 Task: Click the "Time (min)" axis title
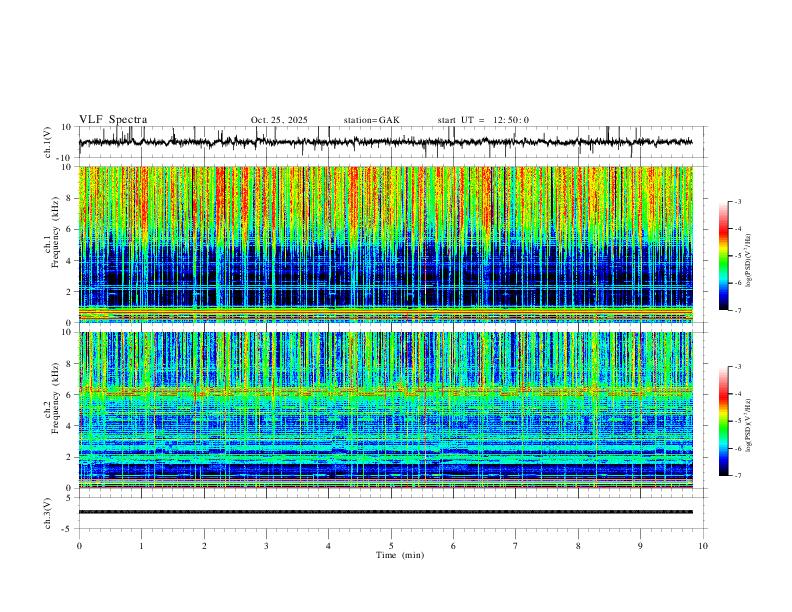click(400, 555)
